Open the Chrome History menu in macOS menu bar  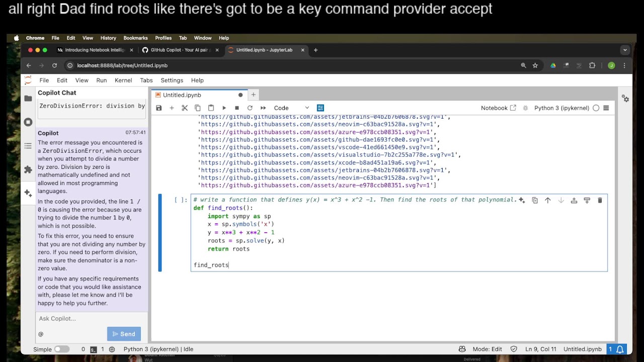(x=108, y=38)
